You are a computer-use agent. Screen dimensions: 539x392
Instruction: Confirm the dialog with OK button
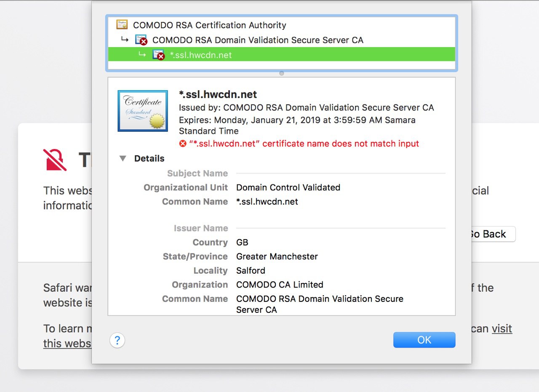pos(424,340)
